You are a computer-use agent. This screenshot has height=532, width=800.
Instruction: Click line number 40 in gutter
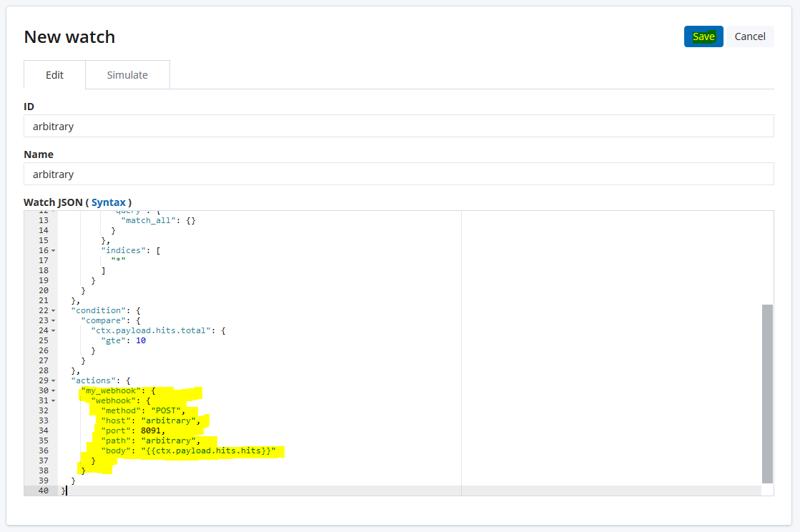[x=44, y=491]
